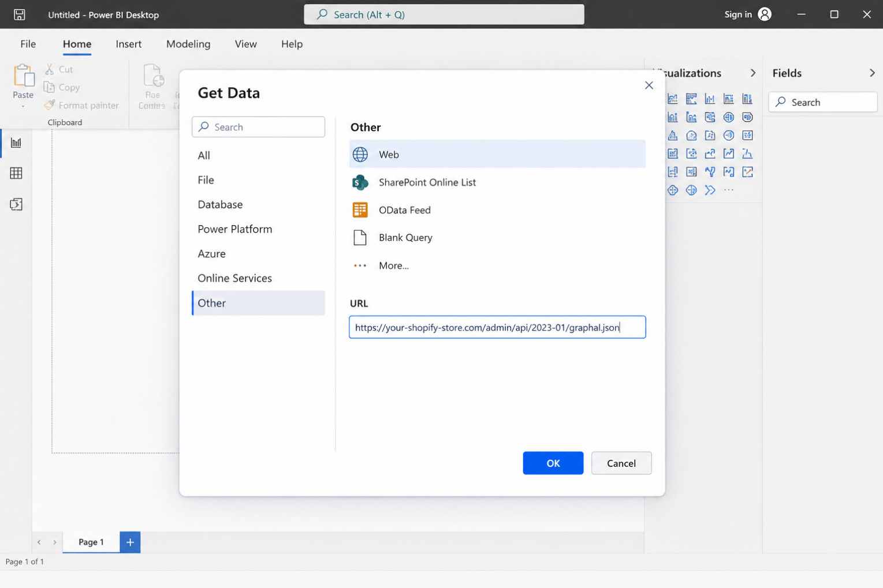
Task: Click the Save icon in the title bar
Action: 19,14
